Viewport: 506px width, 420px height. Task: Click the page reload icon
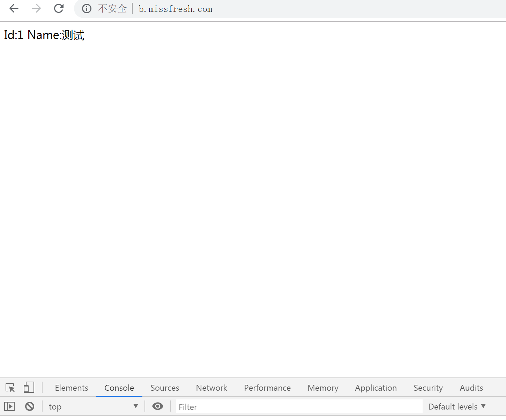coord(58,8)
